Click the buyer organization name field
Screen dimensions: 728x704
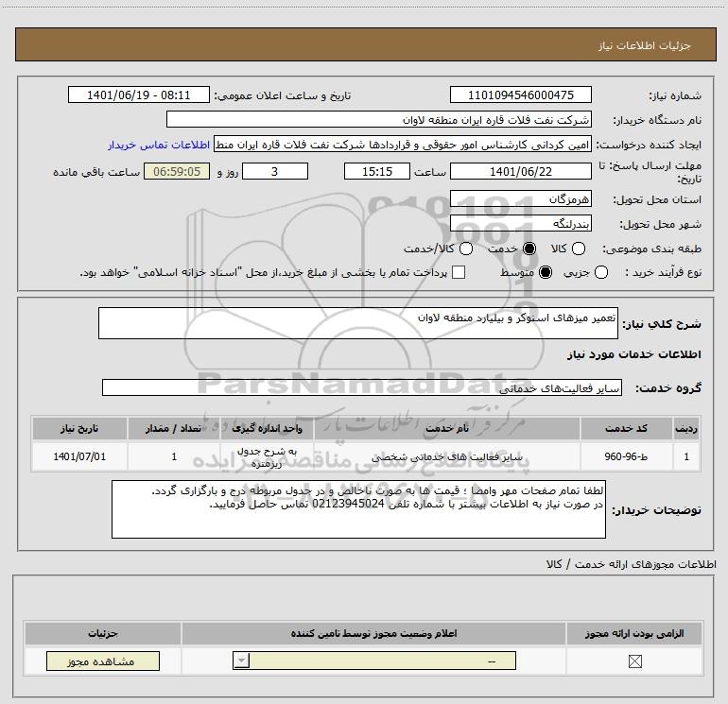(x=379, y=119)
